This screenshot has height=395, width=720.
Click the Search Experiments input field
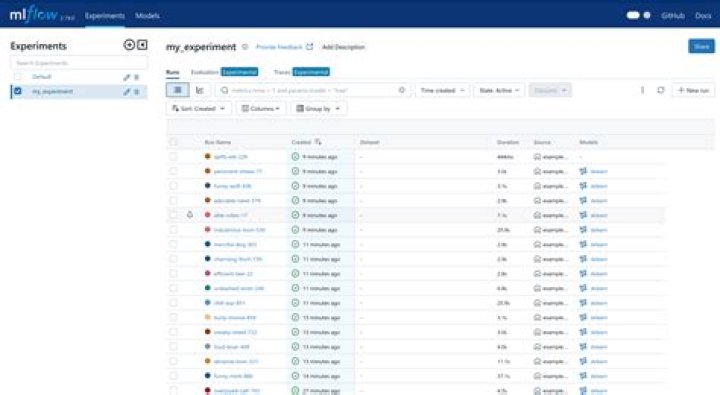(x=79, y=63)
